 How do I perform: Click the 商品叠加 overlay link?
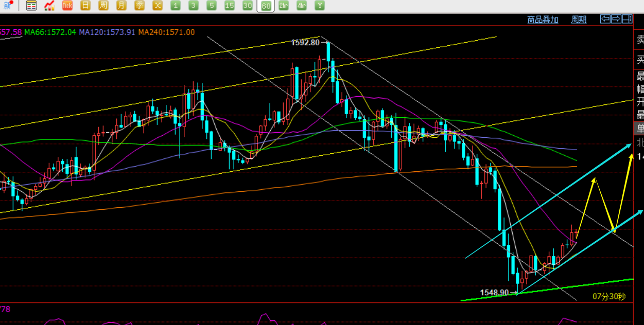(543, 20)
